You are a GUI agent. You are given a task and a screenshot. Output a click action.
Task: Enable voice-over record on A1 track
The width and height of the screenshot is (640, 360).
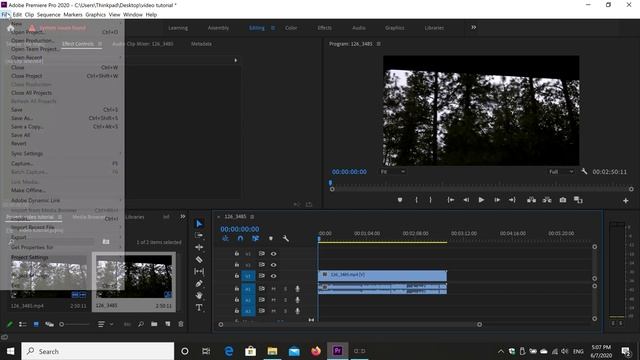click(298, 289)
